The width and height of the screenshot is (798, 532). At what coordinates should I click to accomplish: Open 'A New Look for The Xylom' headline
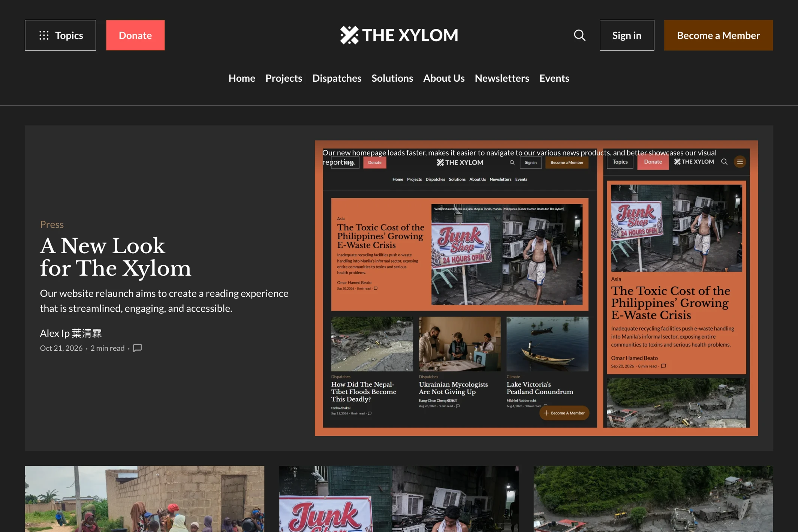pyautogui.click(x=115, y=257)
